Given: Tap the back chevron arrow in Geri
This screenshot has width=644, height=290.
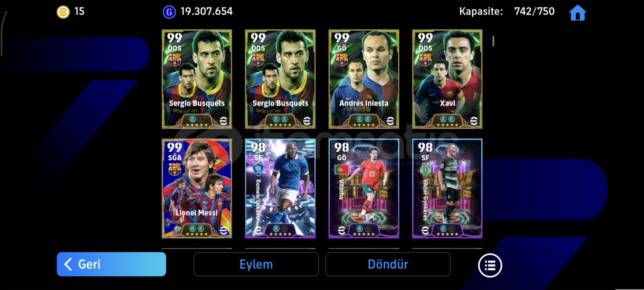Looking at the screenshot, I should point(68,264).
